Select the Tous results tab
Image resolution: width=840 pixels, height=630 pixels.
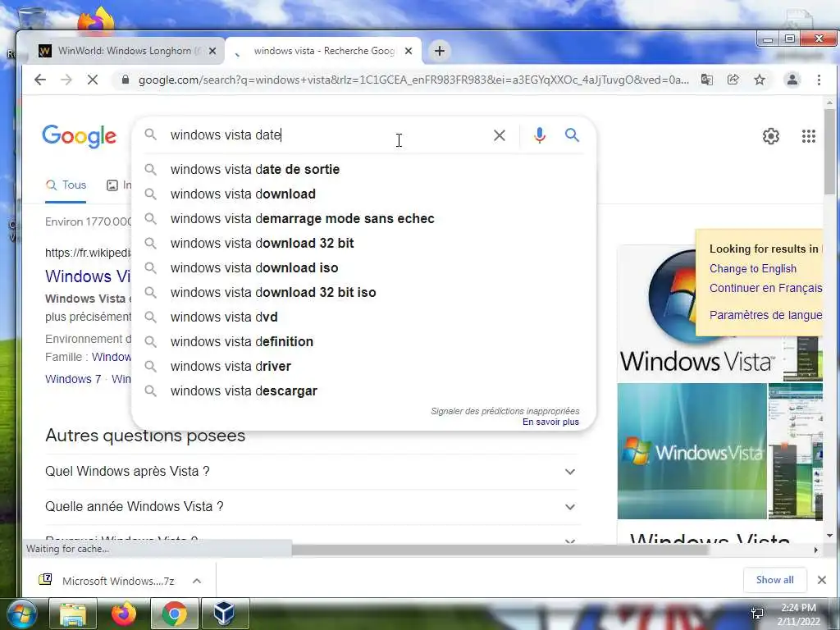pyautogui.click(x=66, y=185)
